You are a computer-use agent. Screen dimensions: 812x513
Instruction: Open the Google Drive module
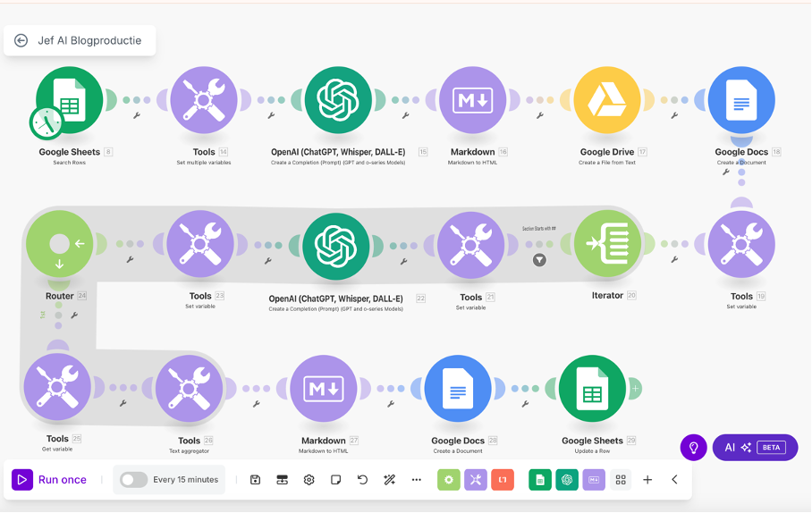click(607, 100)
